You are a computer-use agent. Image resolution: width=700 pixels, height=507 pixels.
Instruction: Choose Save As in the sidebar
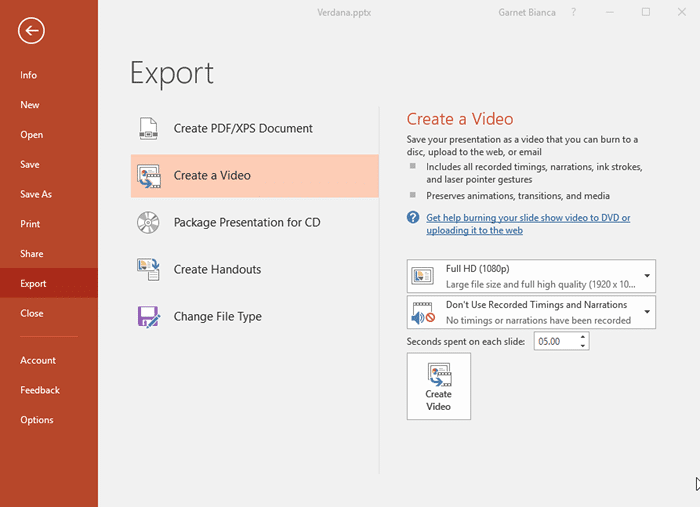click(36, 195)
